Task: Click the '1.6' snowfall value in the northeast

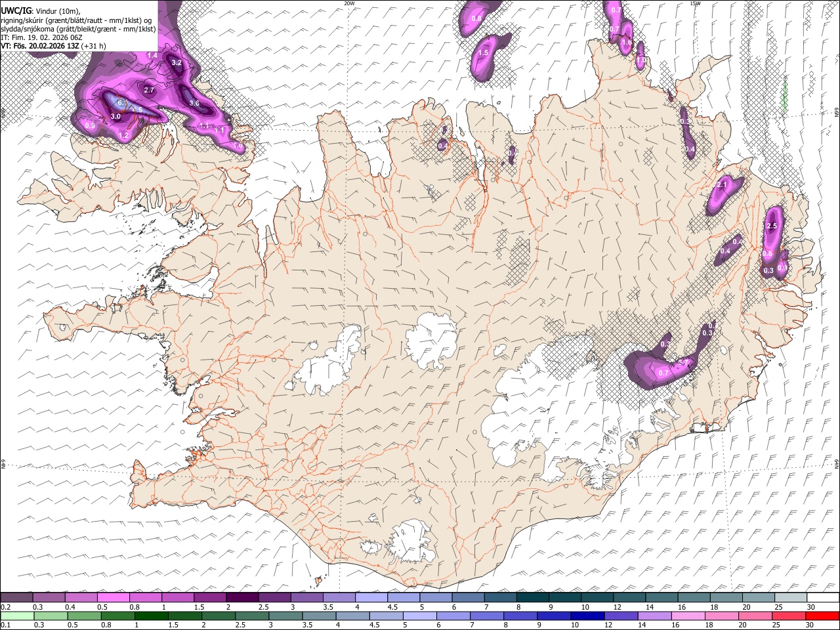Action: pos(626,43)
